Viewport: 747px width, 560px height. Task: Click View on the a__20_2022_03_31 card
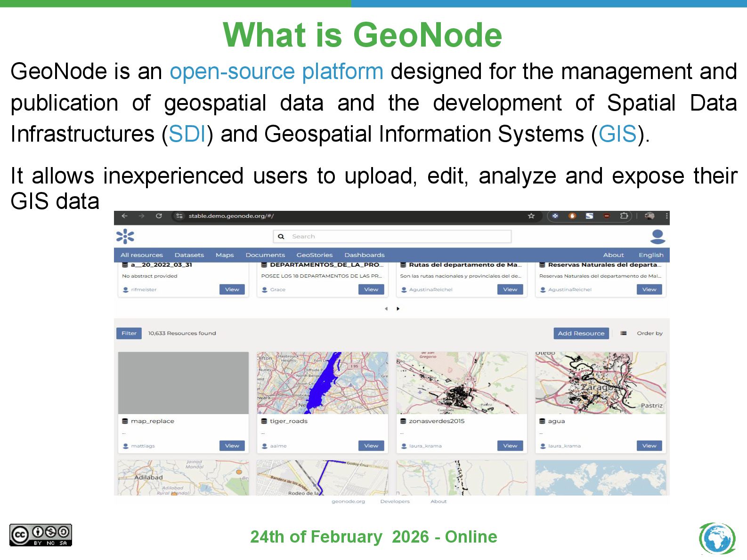pyautogui.click(x=232, y=289)
